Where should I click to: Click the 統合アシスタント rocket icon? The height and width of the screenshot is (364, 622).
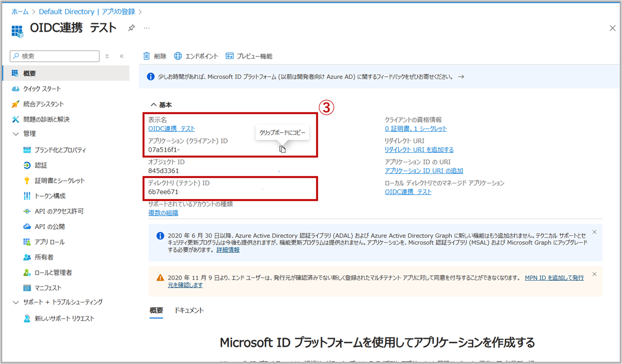(15, 104)
